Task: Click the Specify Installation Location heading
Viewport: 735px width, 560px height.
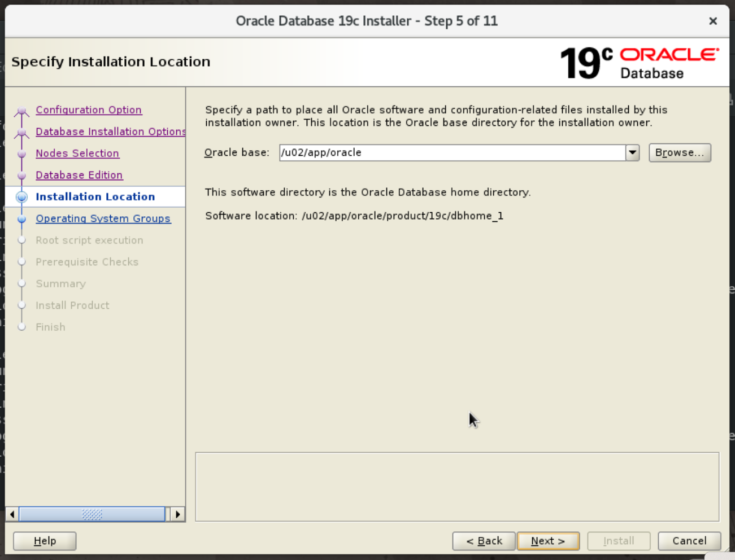Action: tap(111, 62)
